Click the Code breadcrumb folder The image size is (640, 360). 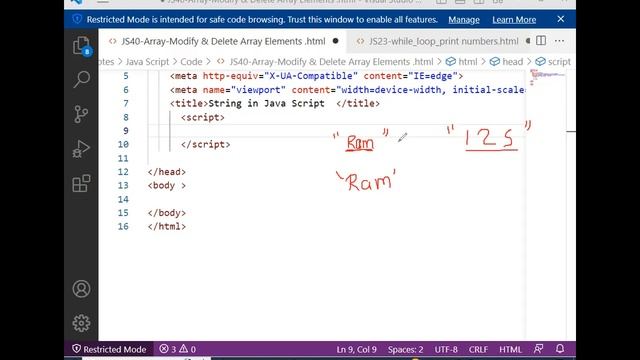point(191,62)
